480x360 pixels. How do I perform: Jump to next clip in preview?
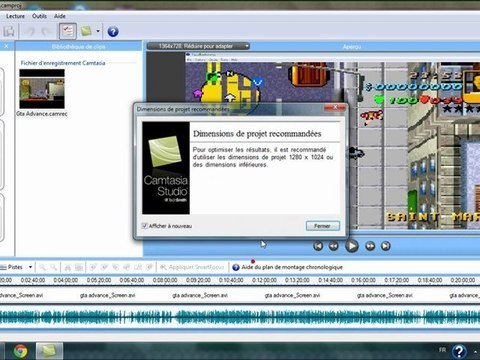386,246
